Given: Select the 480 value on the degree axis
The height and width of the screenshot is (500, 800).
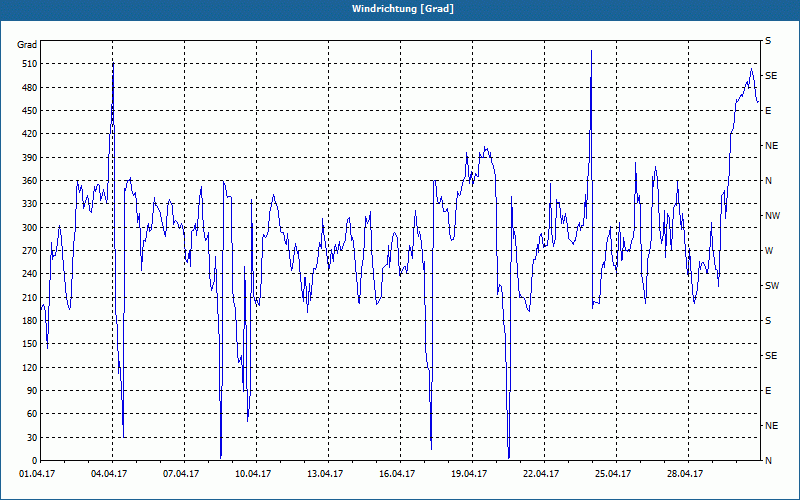Looking at the screenshot, I should pos(30,88).
